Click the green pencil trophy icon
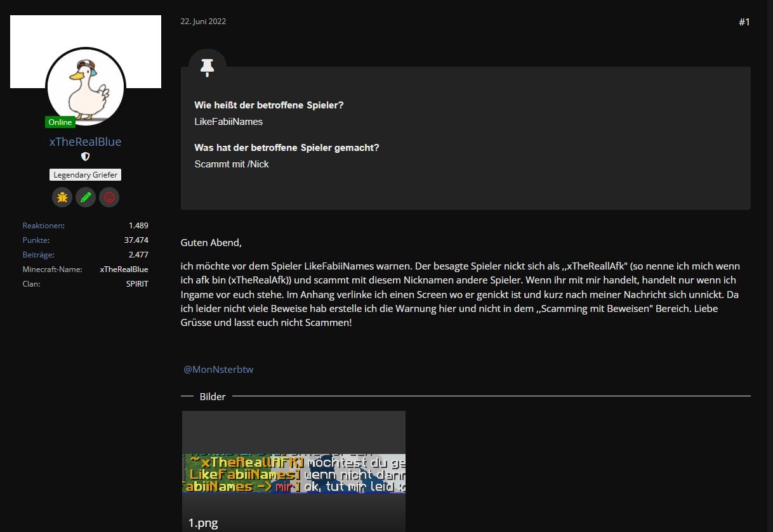The height and width of the screenshot is (532, 773). [x=86, y=197]
